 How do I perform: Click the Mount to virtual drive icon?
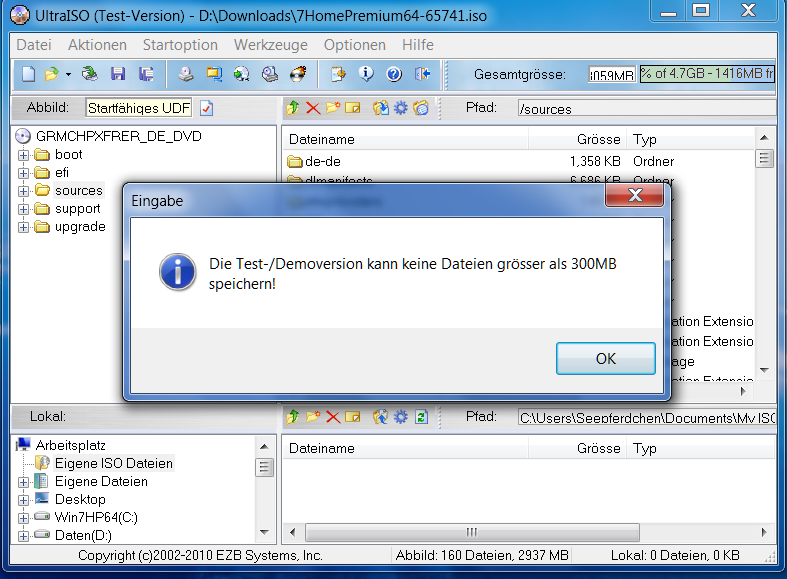click(x=270, y=74)
